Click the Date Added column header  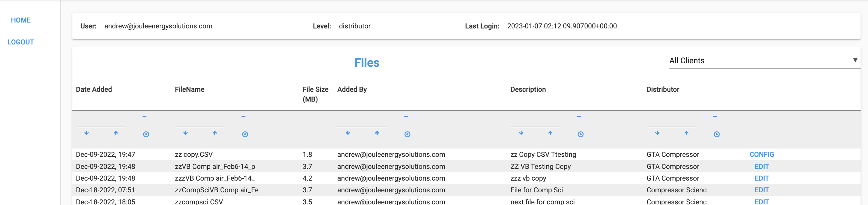tap(94, 90)
